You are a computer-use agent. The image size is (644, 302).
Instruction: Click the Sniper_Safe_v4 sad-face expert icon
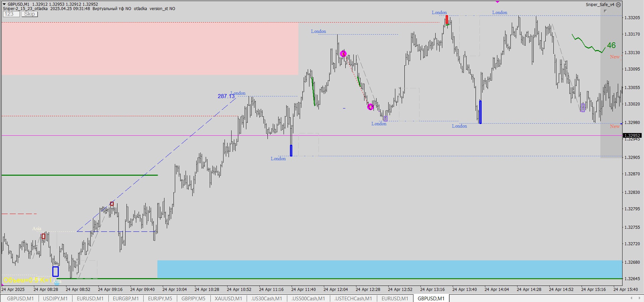(x=618, y=5)
